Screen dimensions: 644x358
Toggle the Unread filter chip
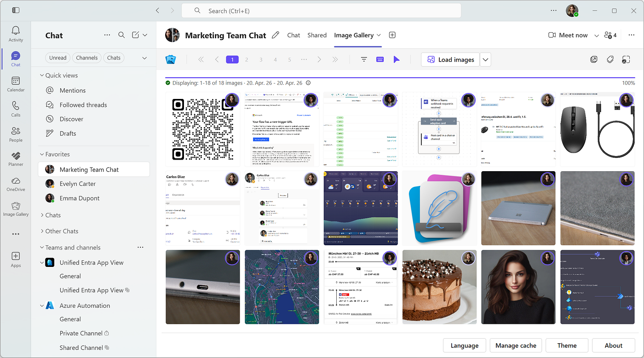tap(58, 58)
